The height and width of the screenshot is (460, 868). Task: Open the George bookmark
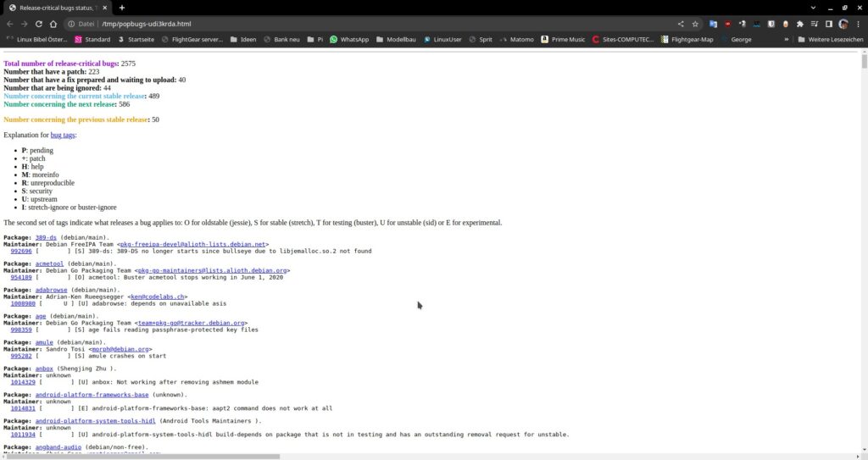coord(737,39)
